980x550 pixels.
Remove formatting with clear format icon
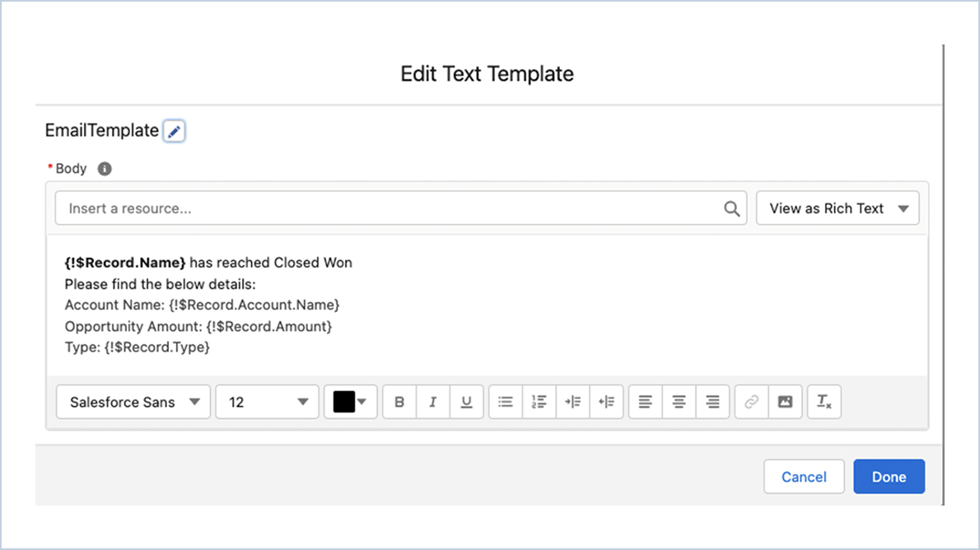coord(824,402)
